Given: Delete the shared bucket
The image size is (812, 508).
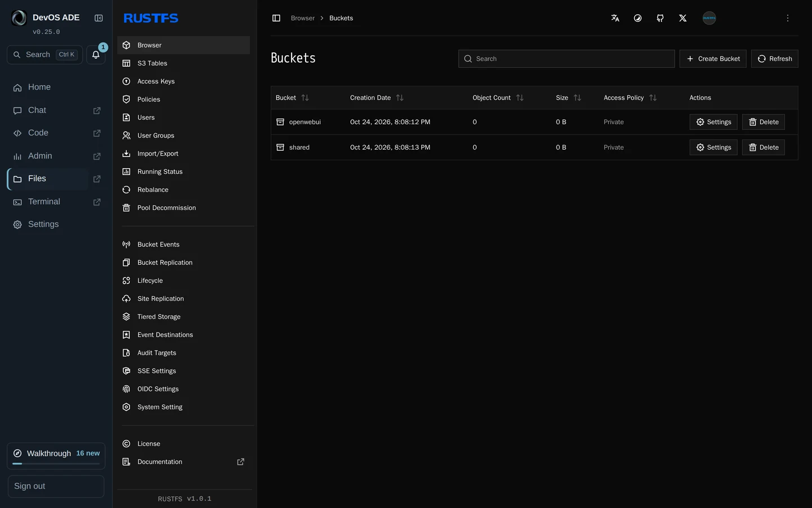Looking at the screenshot, I should (764, 147).
